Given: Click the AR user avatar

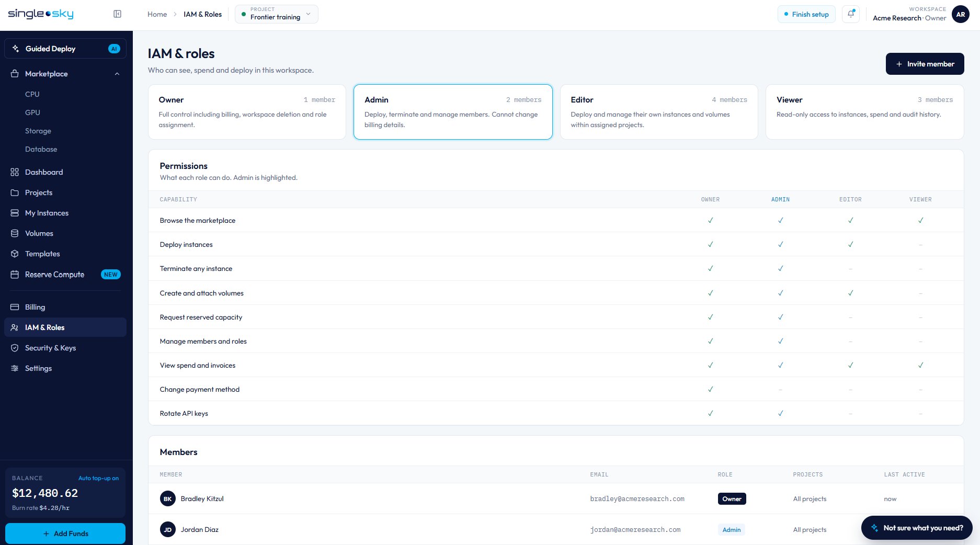Looking at the screenshot, I should coord(961,14).
